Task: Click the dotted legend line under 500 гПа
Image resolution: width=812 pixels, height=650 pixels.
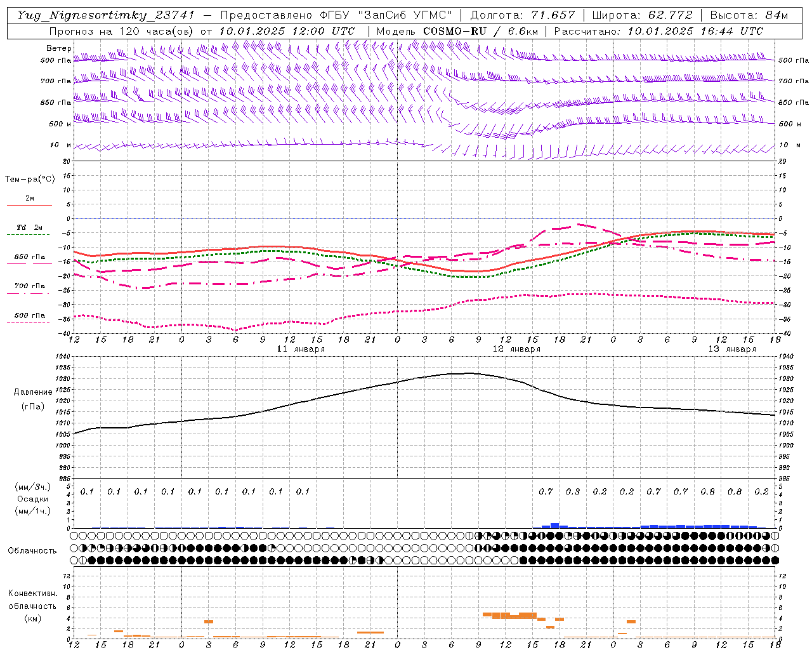Action: 29,322
